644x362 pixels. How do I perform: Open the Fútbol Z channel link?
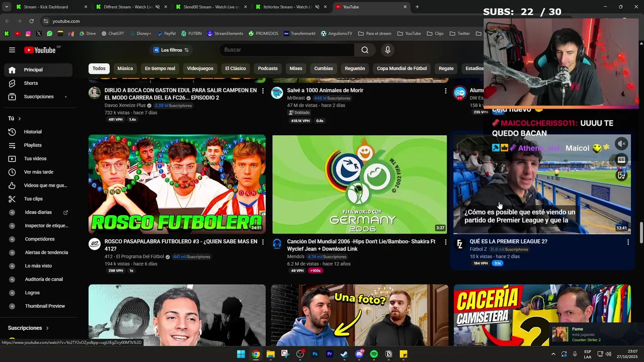pyautogui.click(x=478, y=249)
